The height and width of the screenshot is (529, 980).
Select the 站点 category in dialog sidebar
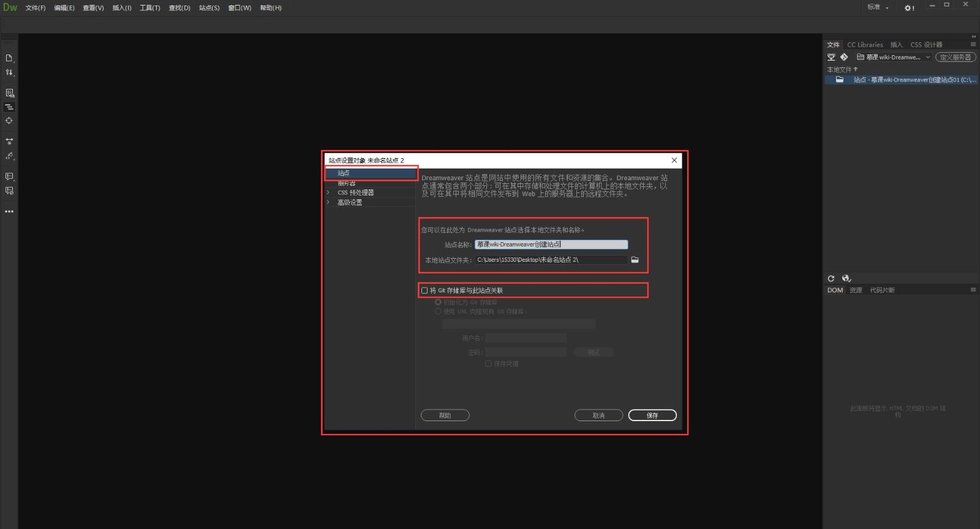pos(370,173)
